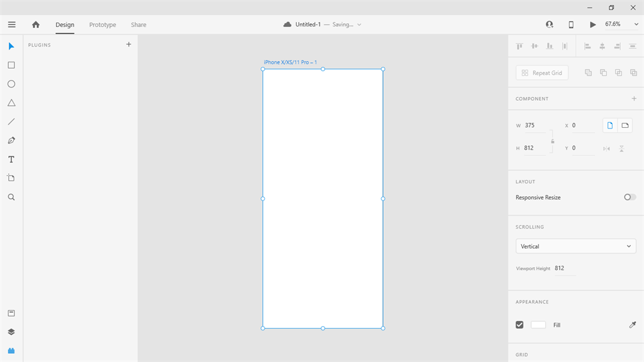Edit the Viewport Height field

point(565,268)
